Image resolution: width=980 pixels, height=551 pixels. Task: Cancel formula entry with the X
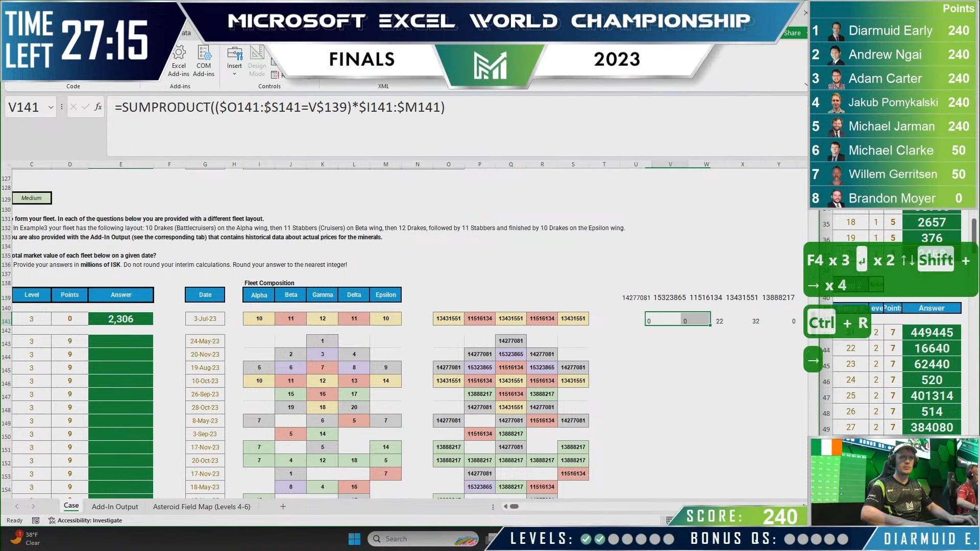(x=73, y=107)
